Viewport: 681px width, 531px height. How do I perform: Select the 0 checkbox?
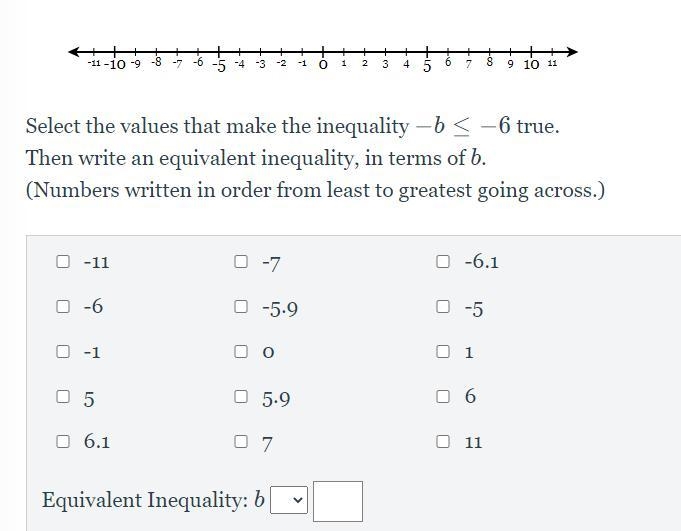[241, 351]
